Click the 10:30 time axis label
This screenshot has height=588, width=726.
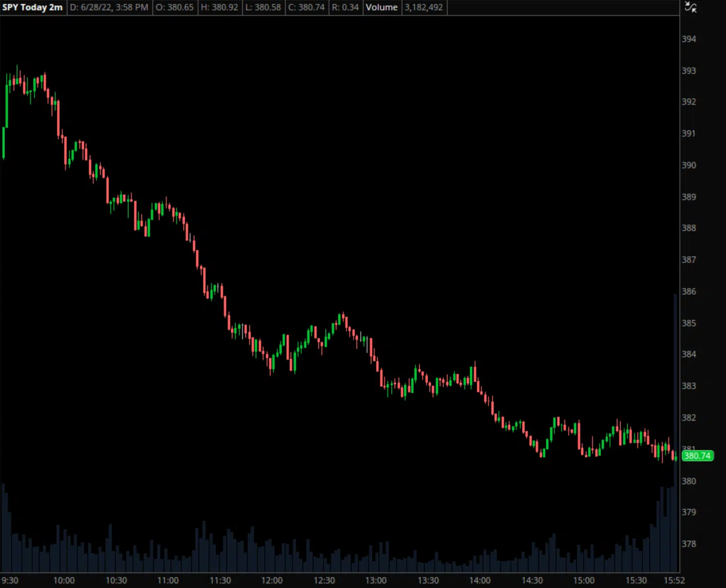(x=116, y=581)
